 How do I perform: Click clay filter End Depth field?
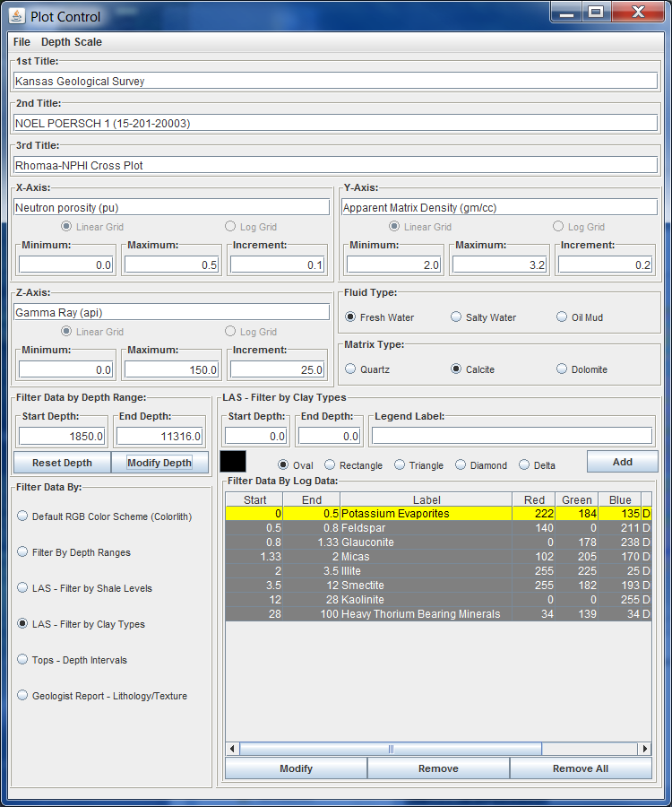pyautogui.click(x=329, y=436)
